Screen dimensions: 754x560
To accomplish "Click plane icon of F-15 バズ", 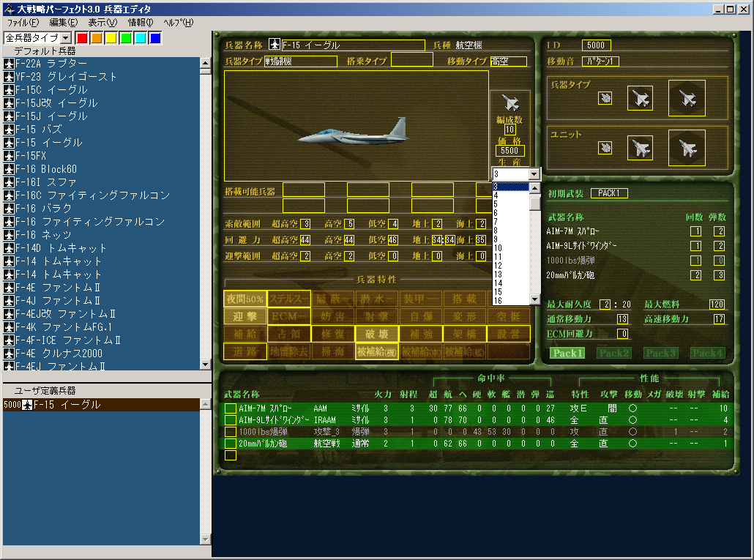I will coord(9,130).
